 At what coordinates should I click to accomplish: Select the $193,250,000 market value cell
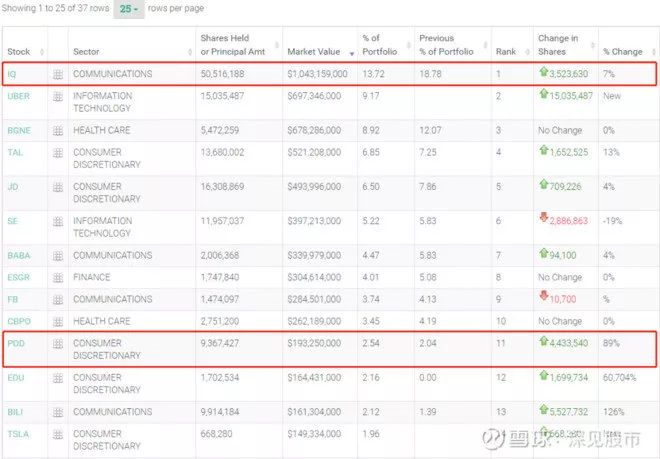coord(314,343)
